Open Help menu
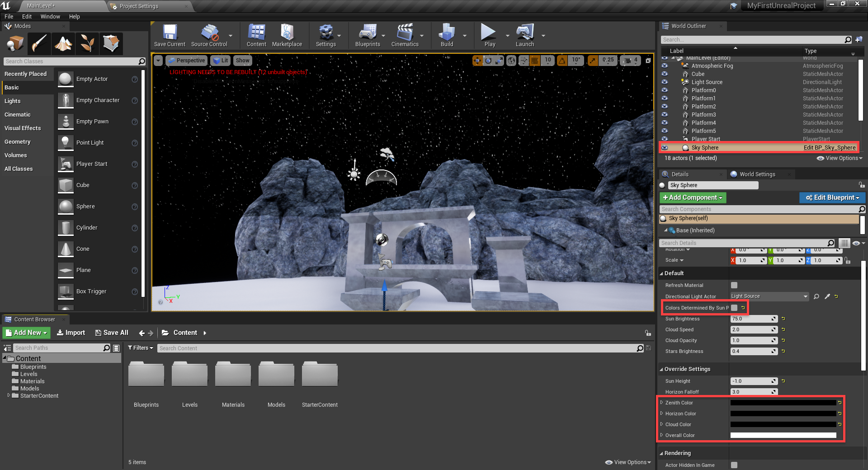868x470 pixels. [x=74, y=17]
